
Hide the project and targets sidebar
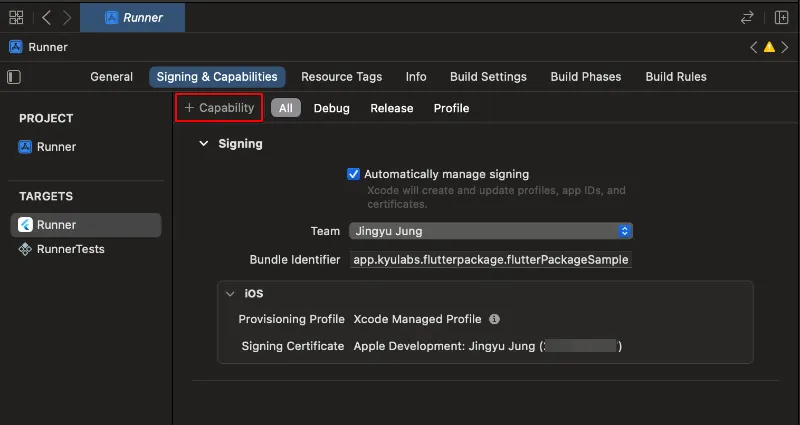[14, 77]
